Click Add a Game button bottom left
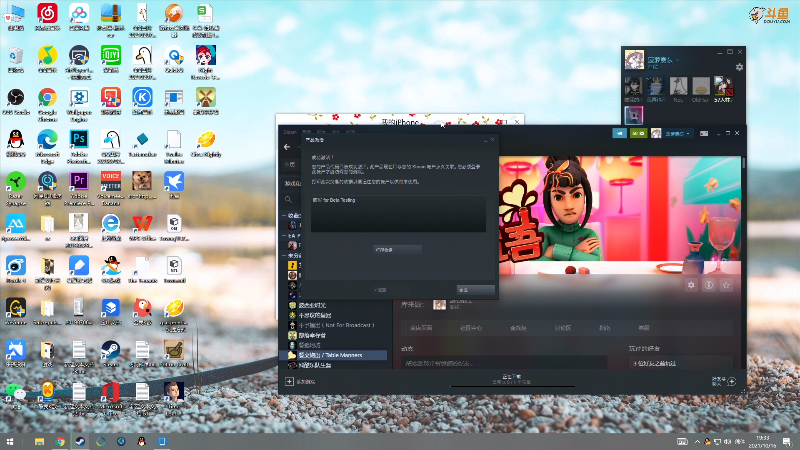The height and width of the screenshot is (450, 800). pyautogui.click(x=300, y=382)
